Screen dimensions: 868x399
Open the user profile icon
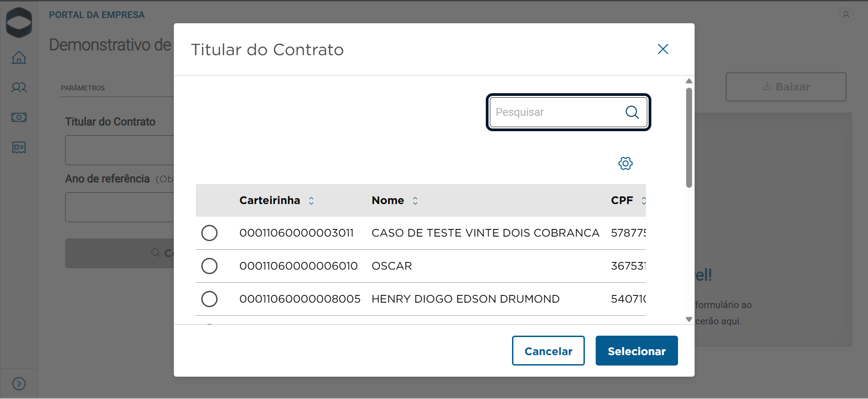[846, 14]
